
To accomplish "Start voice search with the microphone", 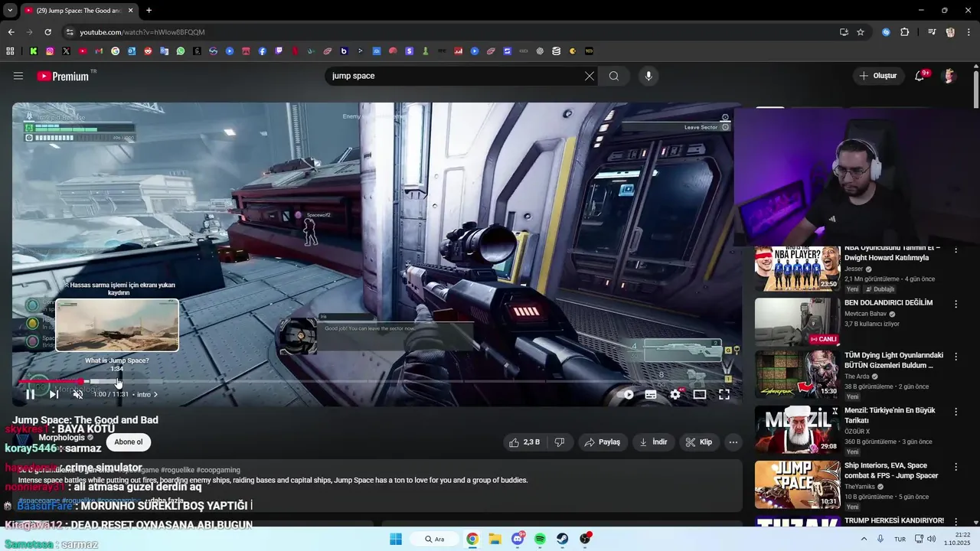I will (x=648, y=76).
